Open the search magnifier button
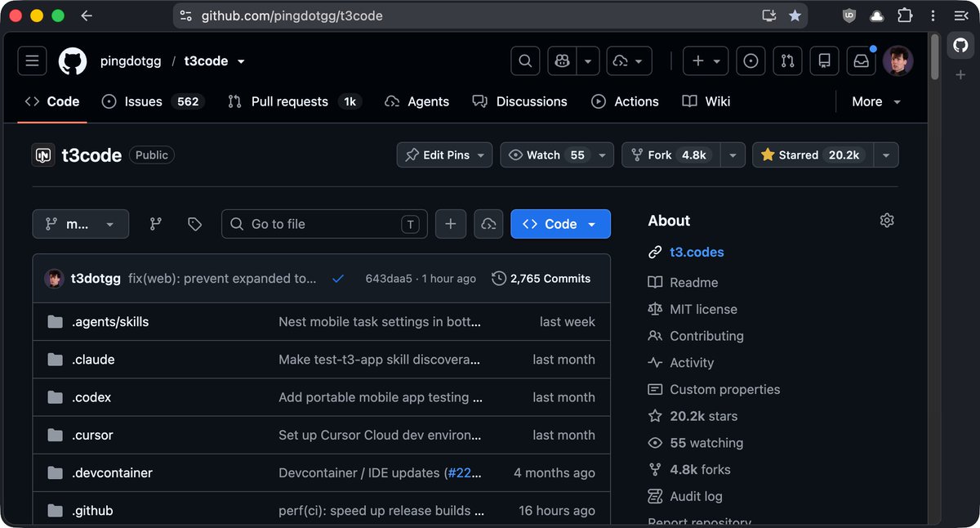This screenshot has height=528, width=980. point(525,60)
